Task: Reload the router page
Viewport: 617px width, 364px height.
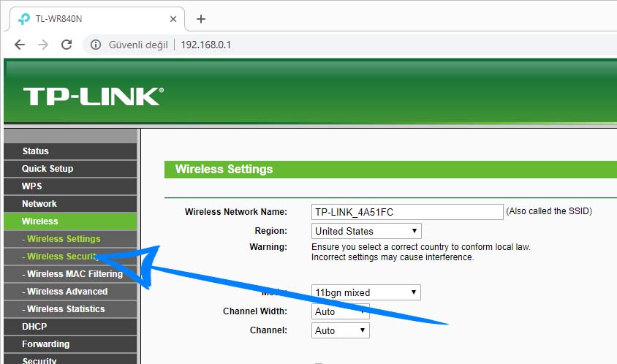Action: click(x=67, y=45)
